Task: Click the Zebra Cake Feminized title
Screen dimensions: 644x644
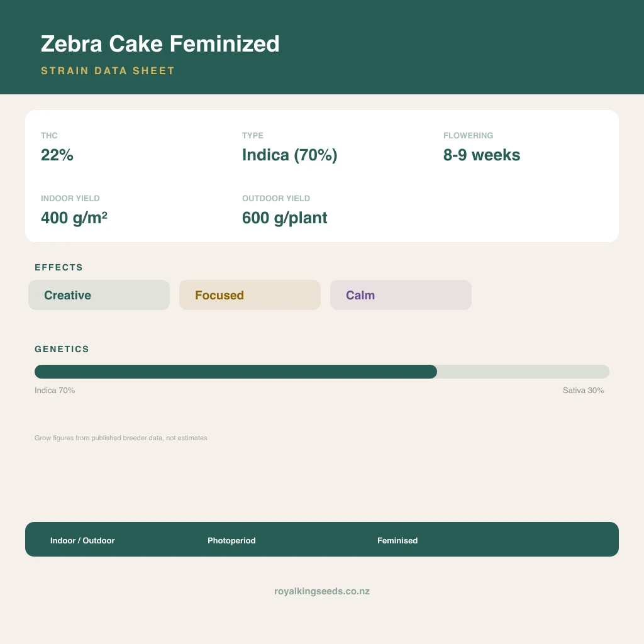Action: pos(160,44)
